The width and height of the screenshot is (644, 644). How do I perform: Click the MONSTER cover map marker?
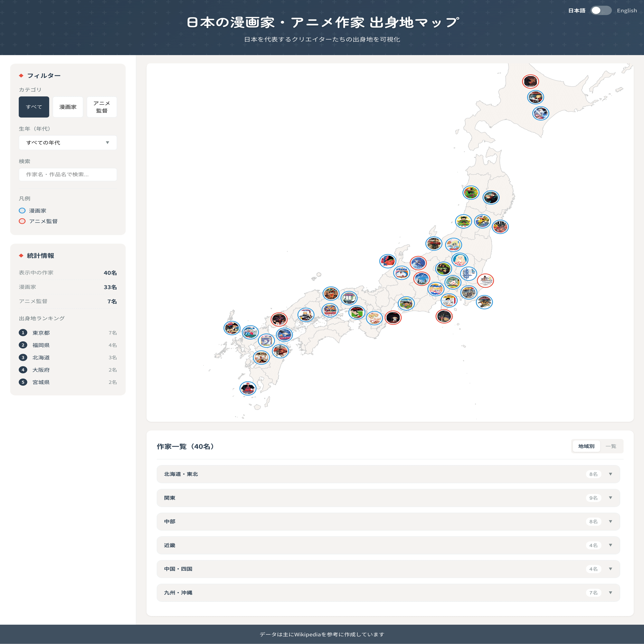pyautogui.click(x=469, y=274)
